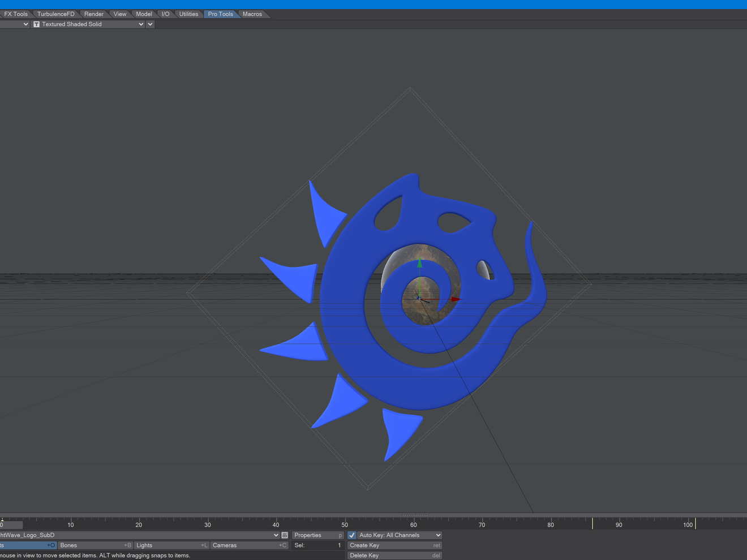This screenshot has height=560, width=747.
Task: Switch to Lights edit mode
Action: (171, 545)
